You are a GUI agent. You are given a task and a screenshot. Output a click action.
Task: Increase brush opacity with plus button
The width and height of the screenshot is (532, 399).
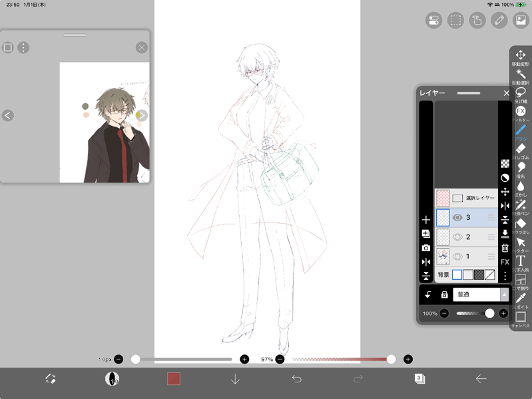tap(408, 359)
